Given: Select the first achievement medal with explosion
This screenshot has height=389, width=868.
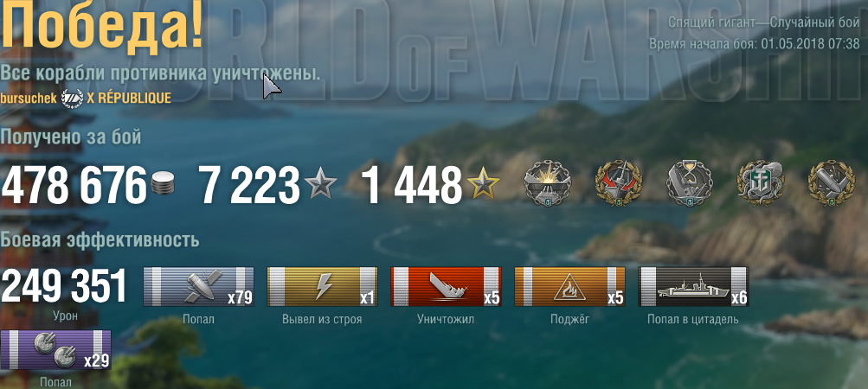Looking at the screenshot, I should [x=548, y=183].
